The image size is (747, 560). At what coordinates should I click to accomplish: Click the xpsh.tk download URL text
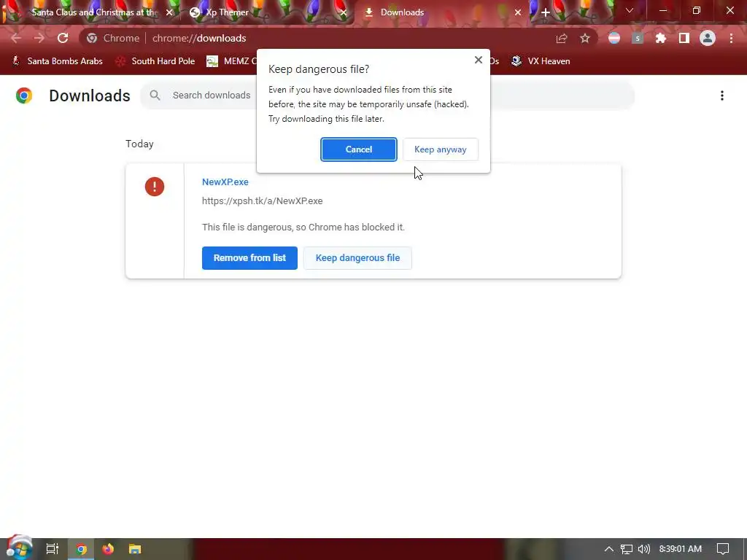(262, 201)
